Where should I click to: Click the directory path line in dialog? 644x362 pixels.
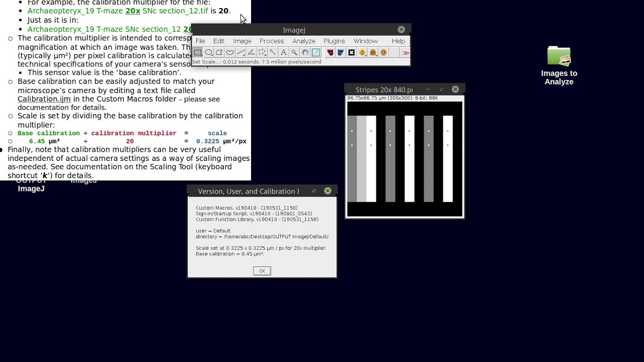point(262,236)
